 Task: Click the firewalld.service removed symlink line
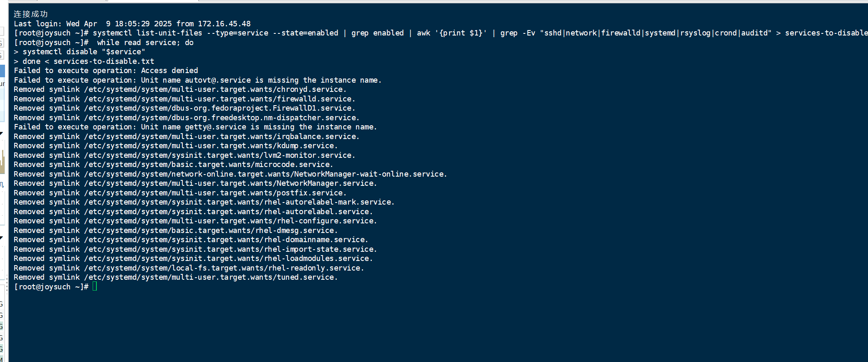point(184,99)
